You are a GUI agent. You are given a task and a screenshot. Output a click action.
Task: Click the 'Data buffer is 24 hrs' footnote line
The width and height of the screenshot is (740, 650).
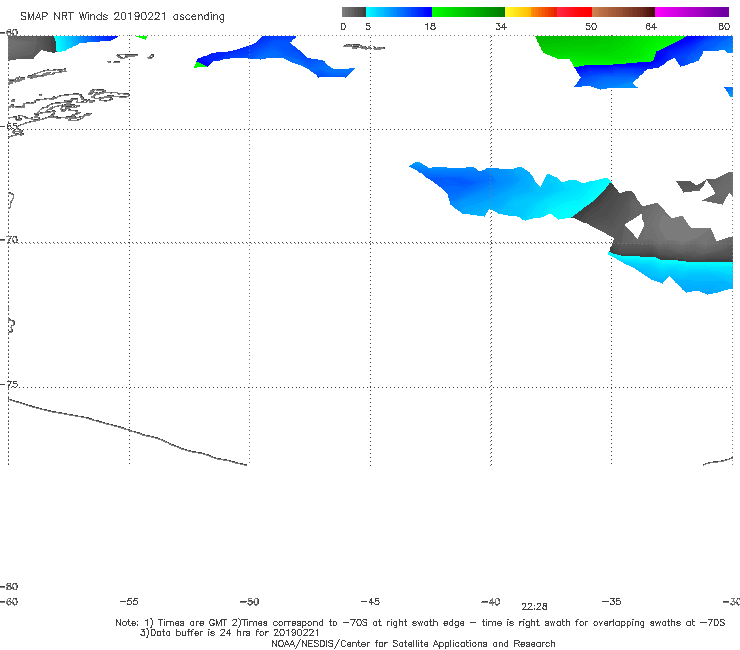click(x=229, y=633)
